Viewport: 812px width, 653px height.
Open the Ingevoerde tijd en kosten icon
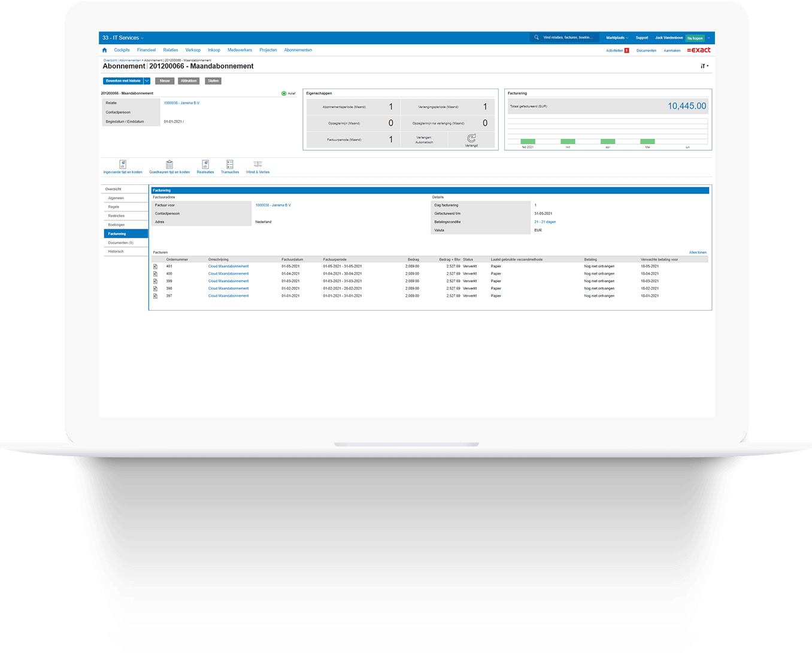click(123, 164)
